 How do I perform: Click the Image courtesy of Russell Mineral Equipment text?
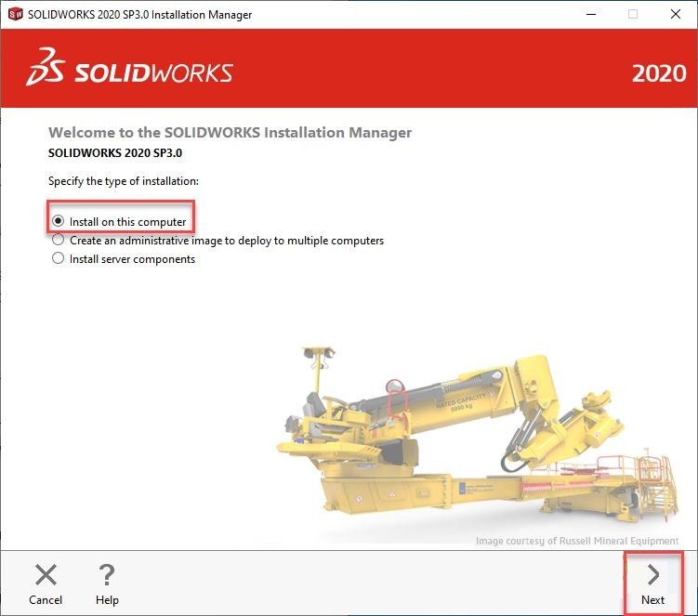point(577,541)
